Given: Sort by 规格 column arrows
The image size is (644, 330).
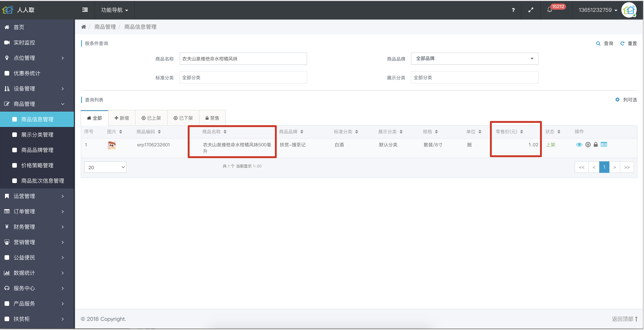Looking at the screenshot, I should (x=436, y=132).
